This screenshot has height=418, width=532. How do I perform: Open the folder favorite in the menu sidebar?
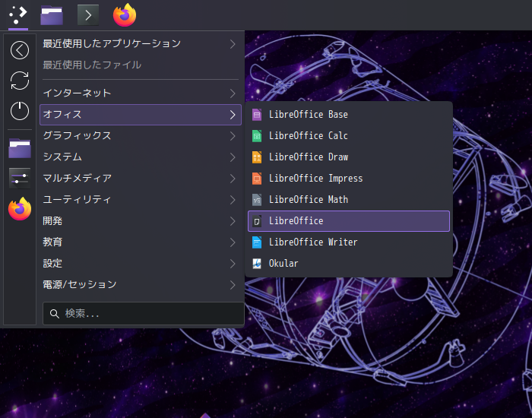20,148
